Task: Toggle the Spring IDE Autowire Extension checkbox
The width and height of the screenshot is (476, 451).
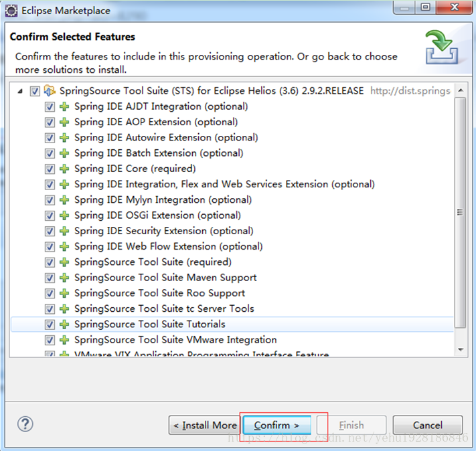Action: pos(50,138)
